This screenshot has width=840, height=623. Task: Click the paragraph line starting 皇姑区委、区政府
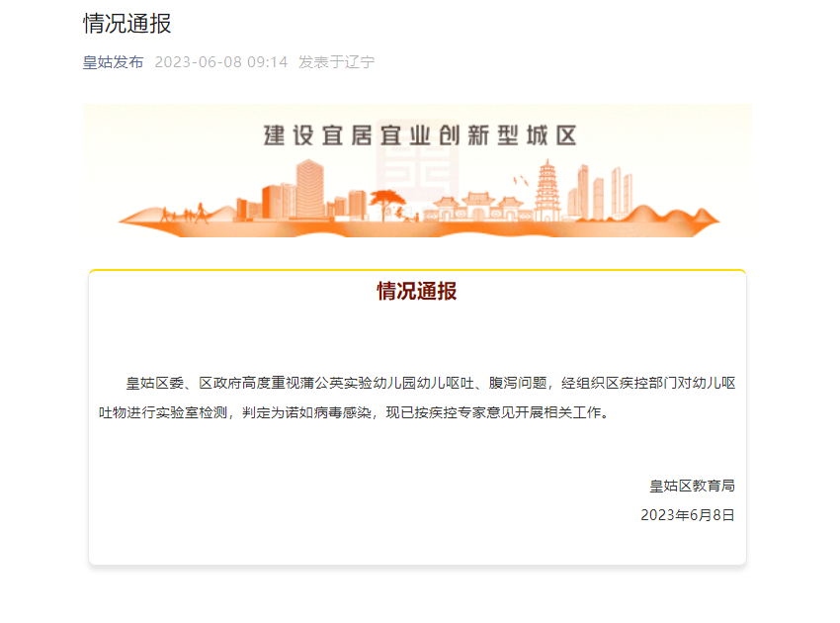click(x=430, y=383)
